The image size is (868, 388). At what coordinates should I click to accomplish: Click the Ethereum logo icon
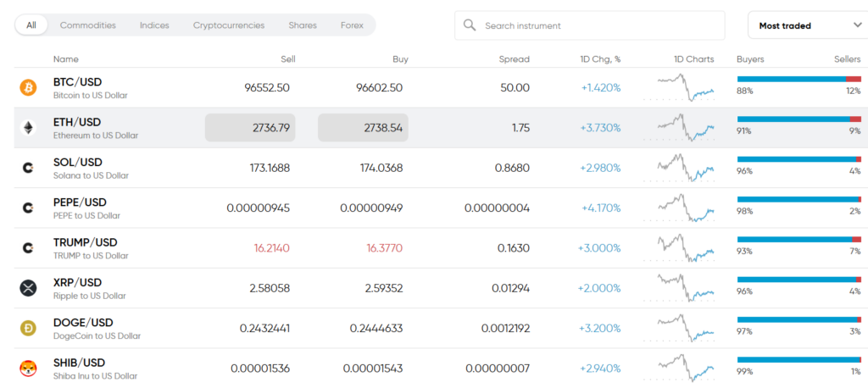click(x=28, y=128)
